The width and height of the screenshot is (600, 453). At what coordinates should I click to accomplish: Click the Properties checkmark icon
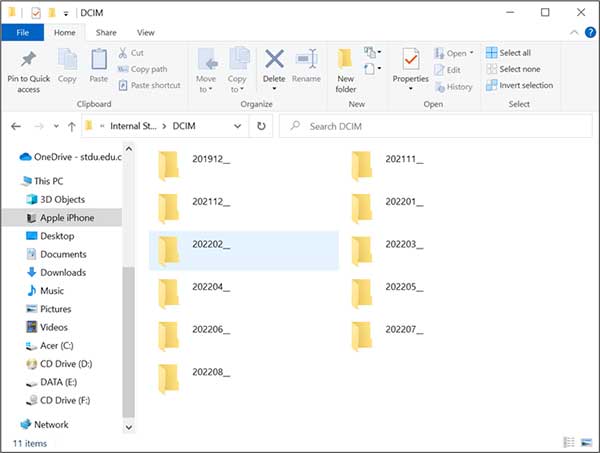(x=411, y=59)
